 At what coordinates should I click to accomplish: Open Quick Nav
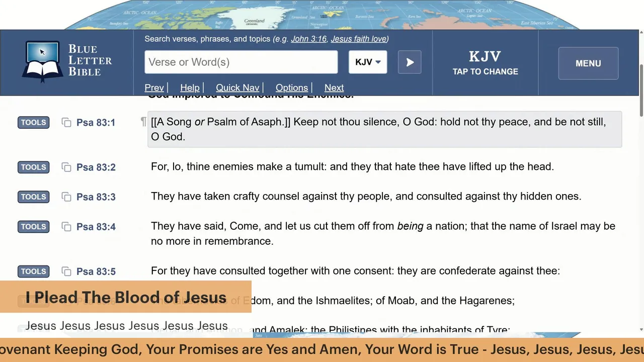coord(237,87)
